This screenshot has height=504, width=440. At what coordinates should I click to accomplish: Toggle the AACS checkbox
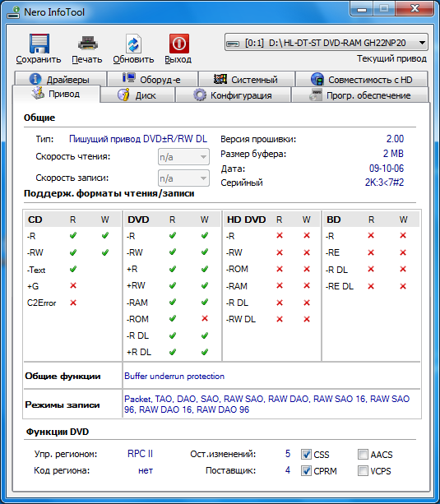click(363, 454)
